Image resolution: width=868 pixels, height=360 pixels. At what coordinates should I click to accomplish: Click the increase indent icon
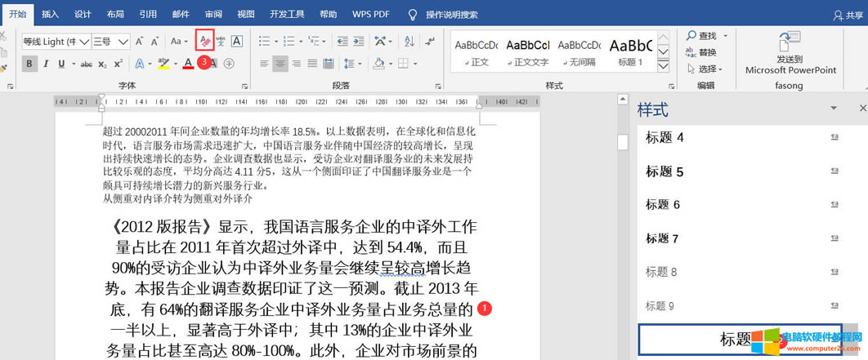(x=359, y=41)
